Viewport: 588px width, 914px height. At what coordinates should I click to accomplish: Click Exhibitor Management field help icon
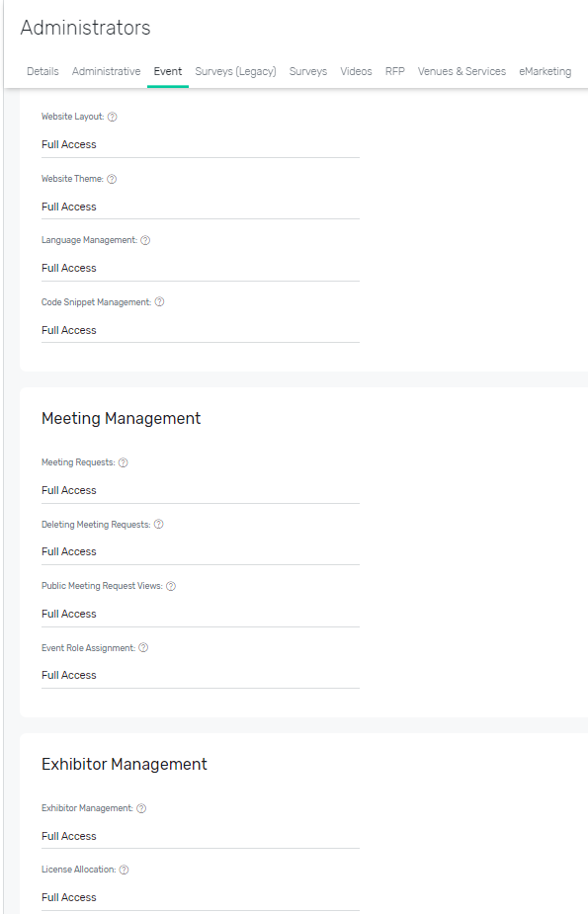point(141,808)
